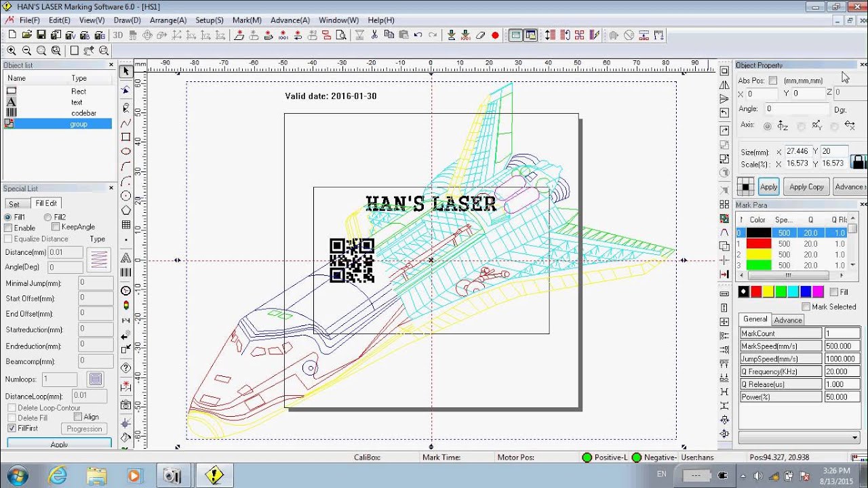
Task: Open the dropdown at bottom of Mark Para
Action: coord(854,438)
